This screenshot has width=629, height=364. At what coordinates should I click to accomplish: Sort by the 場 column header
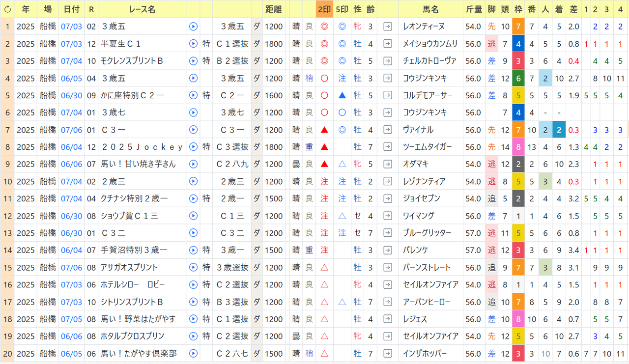[48, 9]
